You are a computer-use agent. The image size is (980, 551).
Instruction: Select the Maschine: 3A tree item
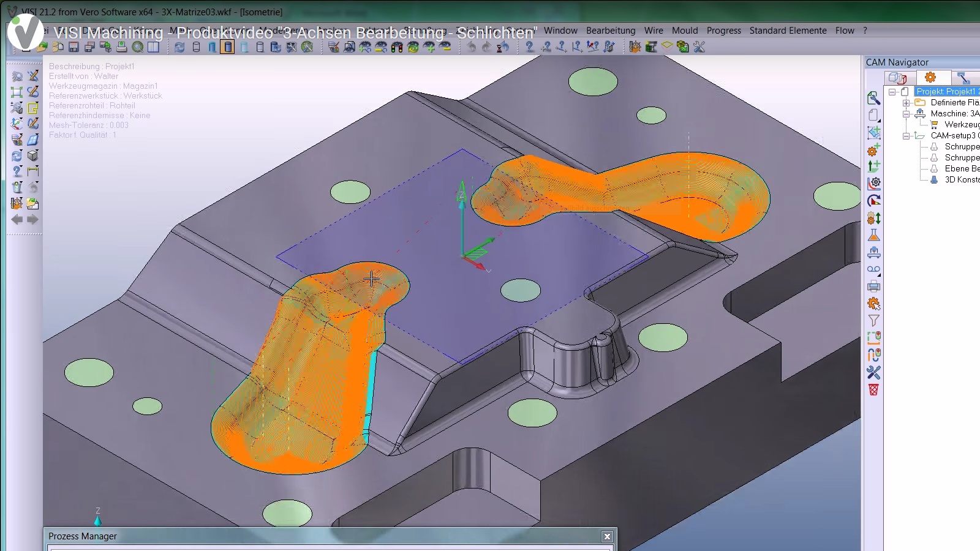pyautogui.click(x=955, y=114)
